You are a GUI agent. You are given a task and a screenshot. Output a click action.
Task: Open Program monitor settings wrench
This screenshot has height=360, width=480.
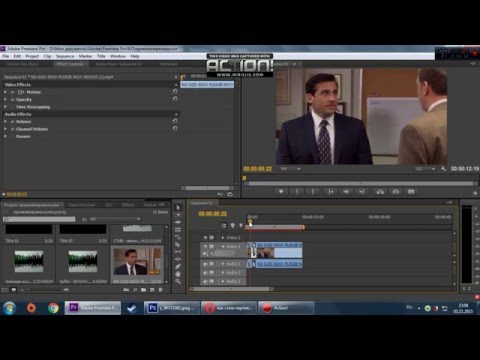pos(443,169)
